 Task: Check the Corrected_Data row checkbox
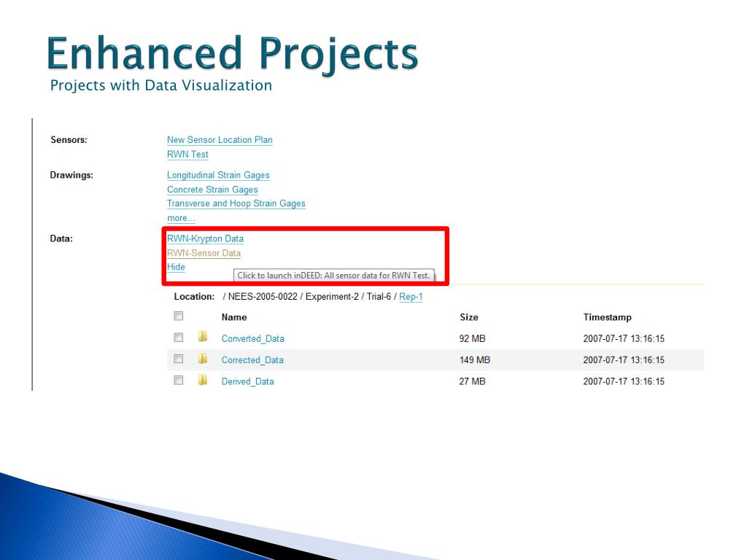(x=179, y=359)
